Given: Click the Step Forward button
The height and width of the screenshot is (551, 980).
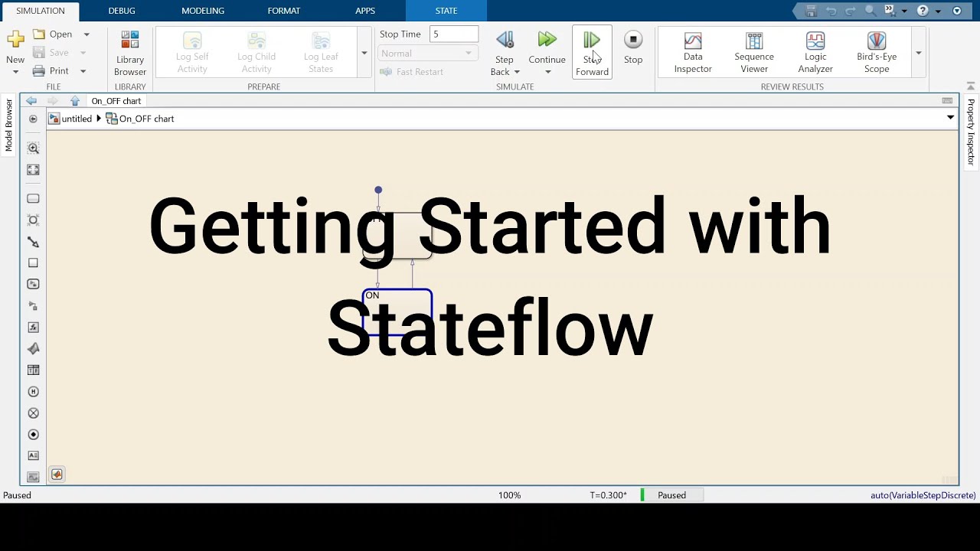Looking at the screenshot, I should pyautogui.click(x=592, y=53).
